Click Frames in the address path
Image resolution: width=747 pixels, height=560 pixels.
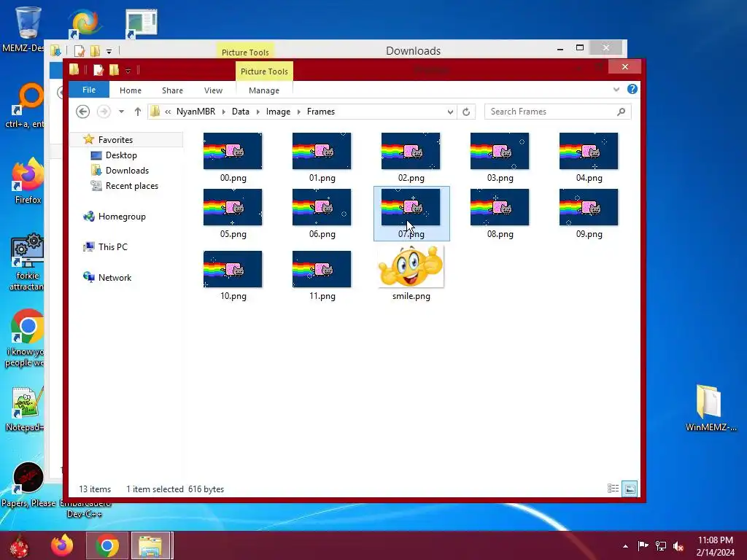[321, 112]
